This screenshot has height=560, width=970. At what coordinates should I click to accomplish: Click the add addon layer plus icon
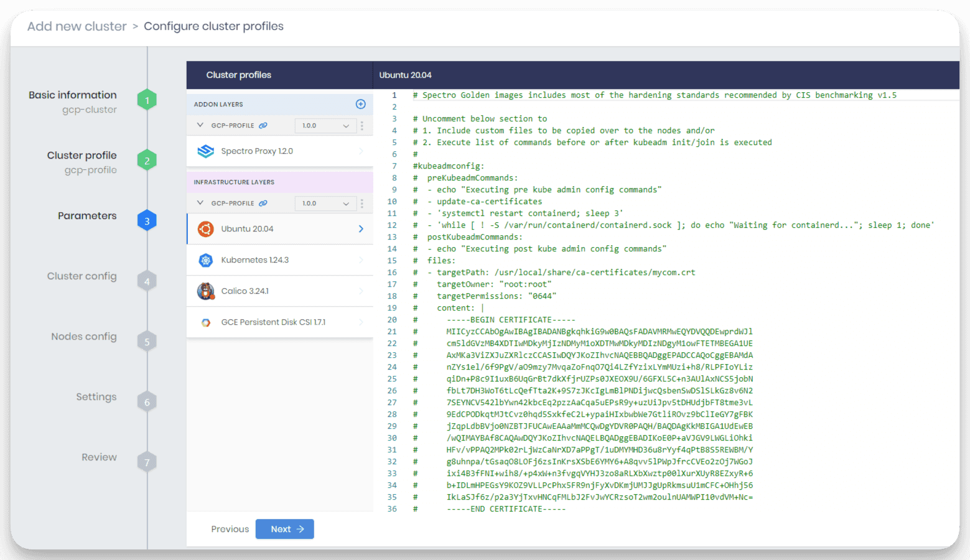coord(360,104)
